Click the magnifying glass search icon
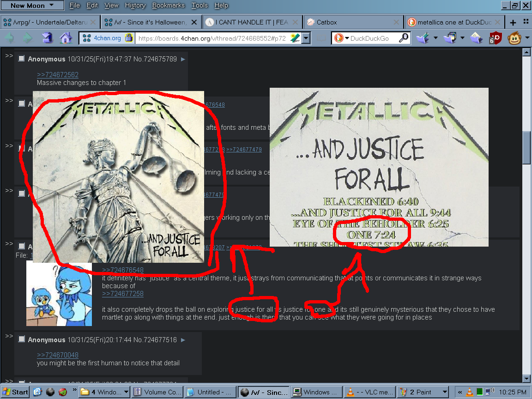Screen dimensions: 532x399 [x=404, y=38]
